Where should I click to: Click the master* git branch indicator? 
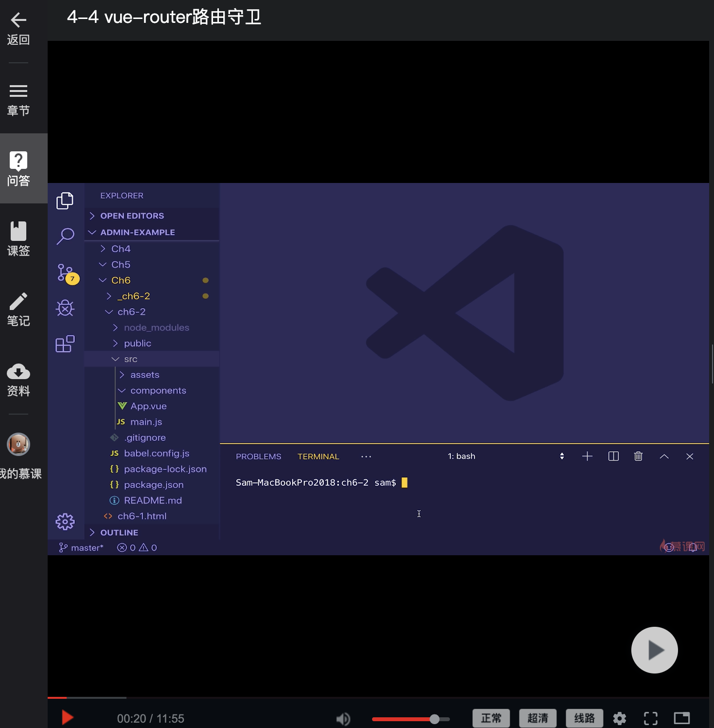pyautogui.click(x=81, y=547)
